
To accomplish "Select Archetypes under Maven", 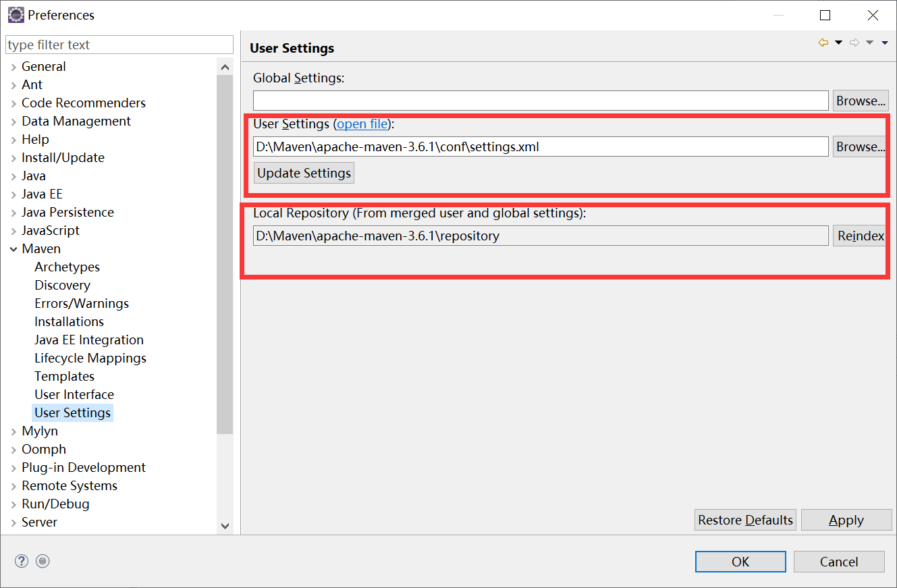I will click(67, 267).
